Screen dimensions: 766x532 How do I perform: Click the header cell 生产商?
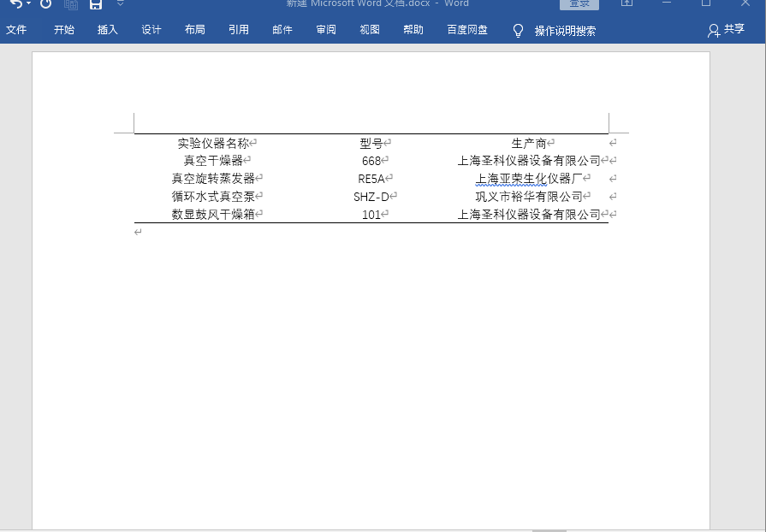[529, 144]
